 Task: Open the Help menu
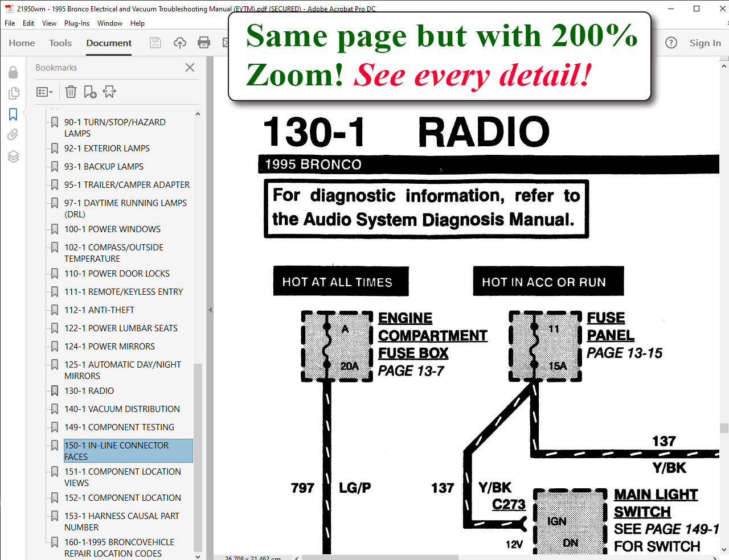(137, 23)
